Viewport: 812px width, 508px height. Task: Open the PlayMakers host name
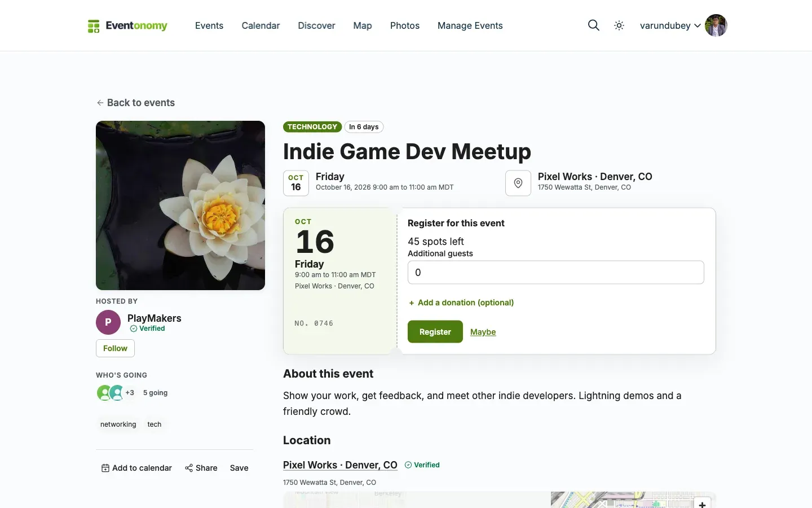[x=155, y=318]
